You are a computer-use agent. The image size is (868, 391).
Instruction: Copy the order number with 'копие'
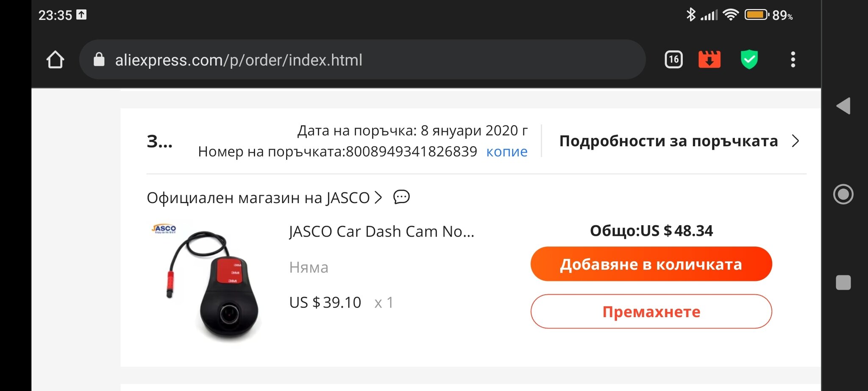point(506,151)
